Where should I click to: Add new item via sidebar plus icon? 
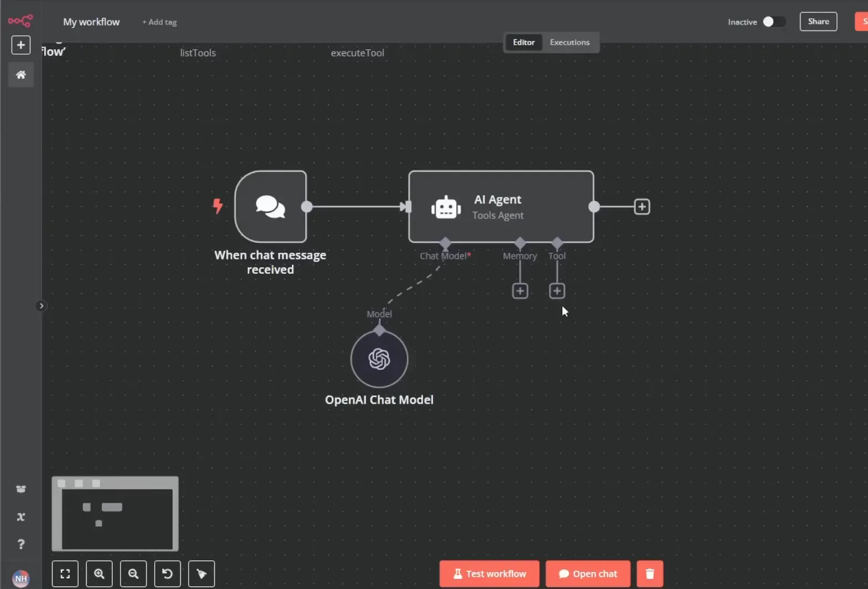21,45
